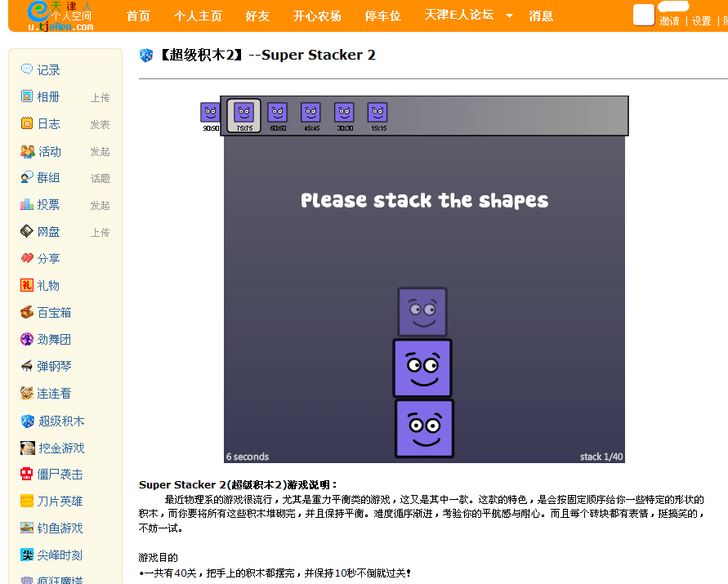The height and width of the screenshot is (584, 728).
Task: Click the middle purple block in stack
Action: 422,368
